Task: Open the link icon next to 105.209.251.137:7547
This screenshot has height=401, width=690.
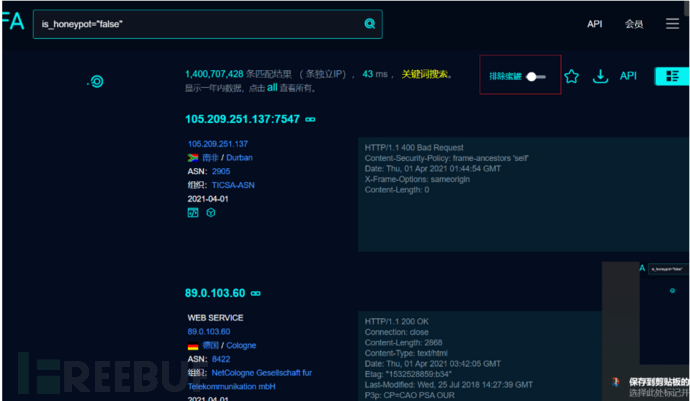Action: tap(310, 120)
